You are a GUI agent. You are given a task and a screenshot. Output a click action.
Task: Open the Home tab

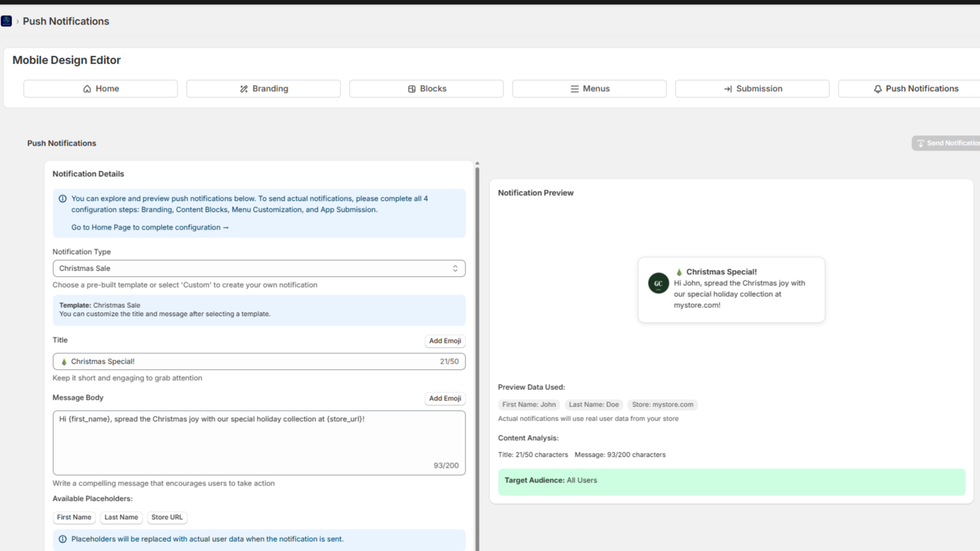[x=100, y=89]
